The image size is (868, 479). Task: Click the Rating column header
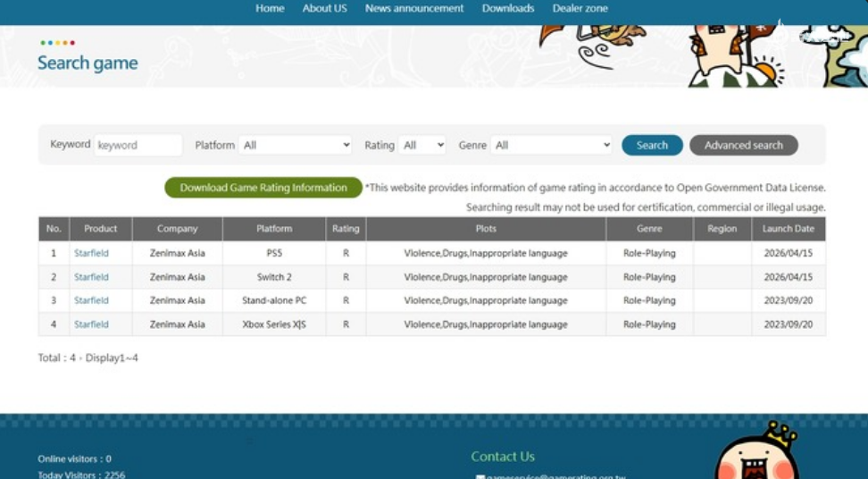[346, 229]
